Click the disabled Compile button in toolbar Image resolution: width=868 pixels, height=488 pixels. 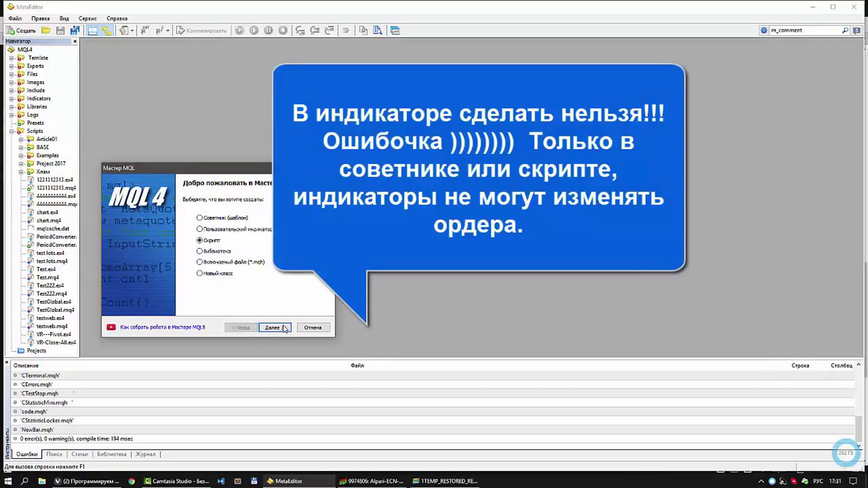[x=202, y=31]
